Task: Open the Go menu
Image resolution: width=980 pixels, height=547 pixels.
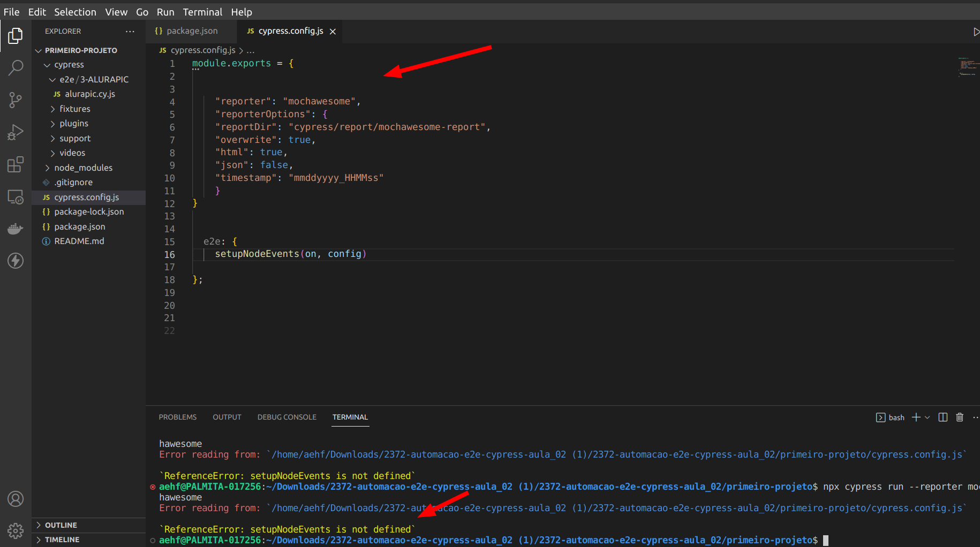Action: point(142,12)
